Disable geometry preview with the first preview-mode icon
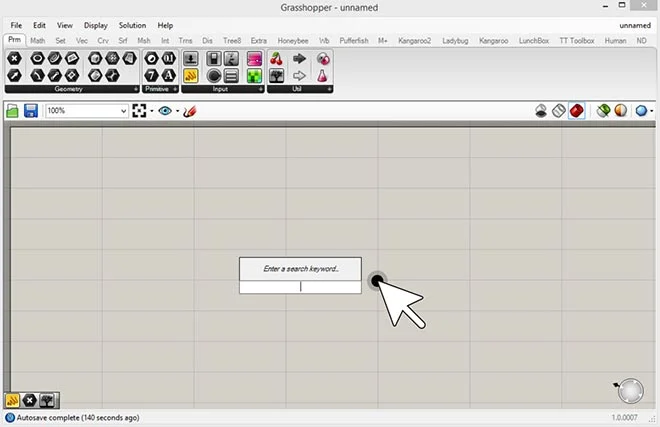The width and height of the screenshot is (660, 427). tap(541, 111)
